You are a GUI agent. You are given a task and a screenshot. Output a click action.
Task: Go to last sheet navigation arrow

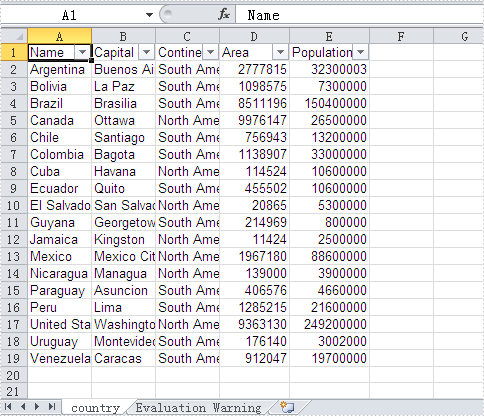coord(52,407)
